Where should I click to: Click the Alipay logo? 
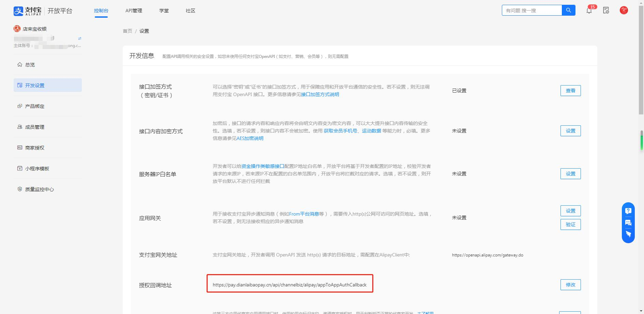[x=27, y=11]
